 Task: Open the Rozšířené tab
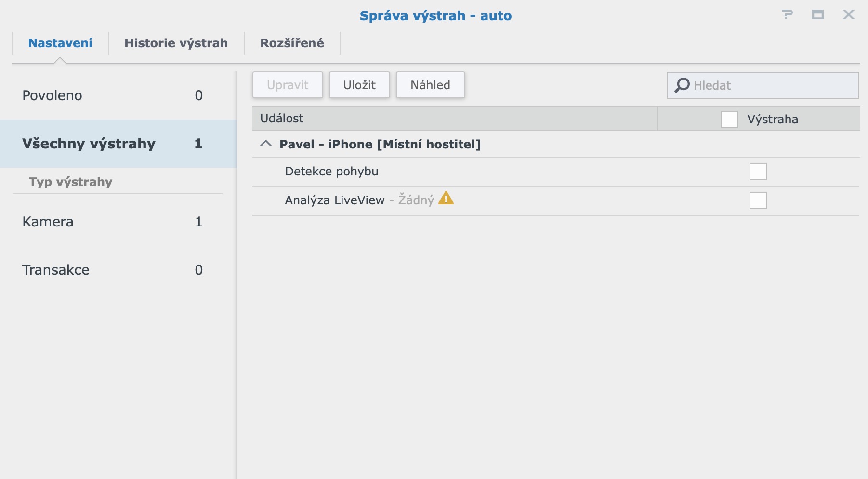(292, 43)
